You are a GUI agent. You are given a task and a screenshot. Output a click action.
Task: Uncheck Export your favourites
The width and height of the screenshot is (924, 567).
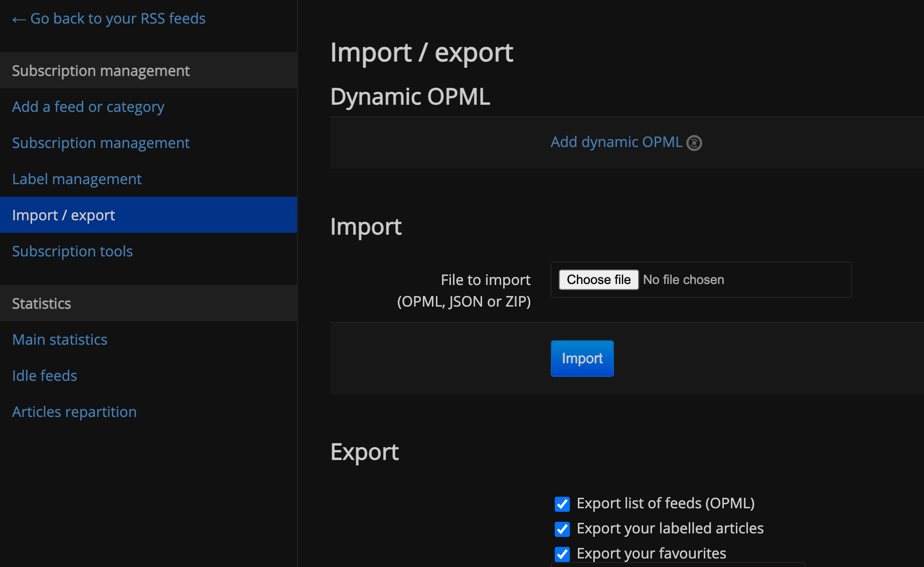tap(562, 554)
